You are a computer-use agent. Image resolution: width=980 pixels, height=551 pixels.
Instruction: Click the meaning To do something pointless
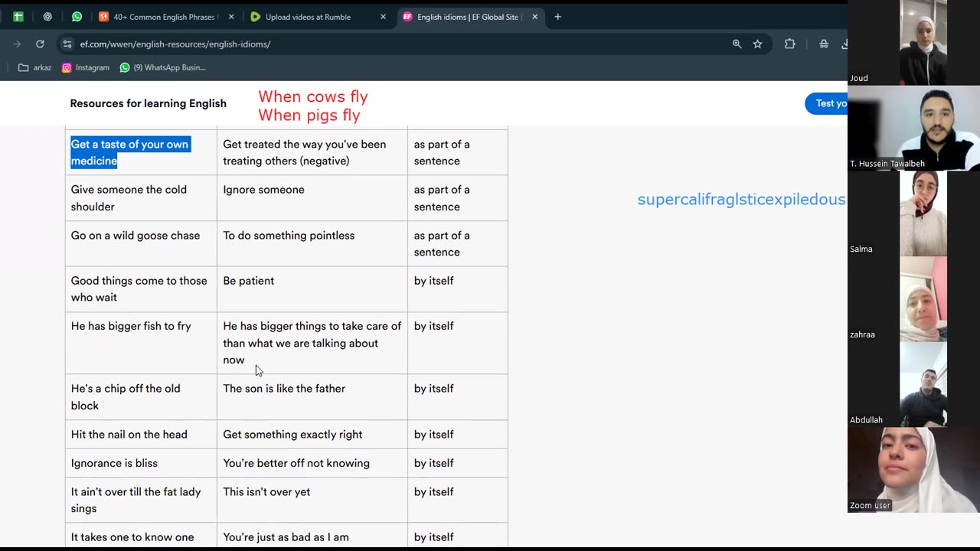click(x=289, y=236)
